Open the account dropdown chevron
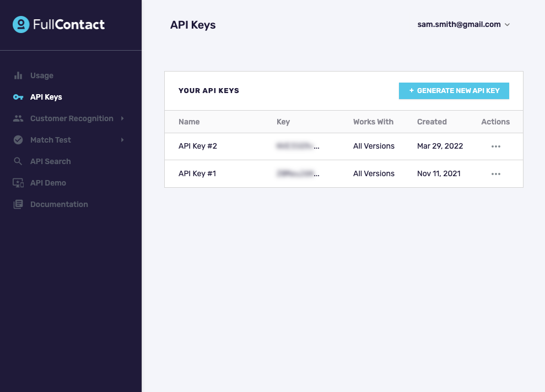Screen dimensions: 545x392 (x=507, y=25)
